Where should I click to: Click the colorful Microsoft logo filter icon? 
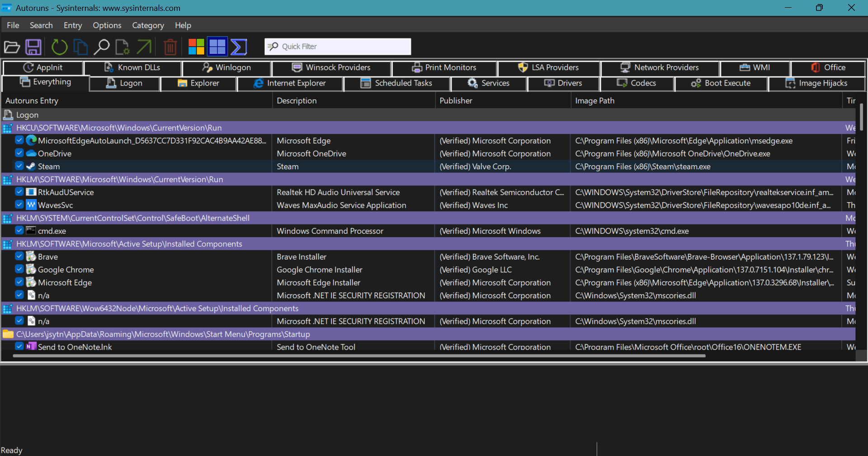click(x=196, y=47)
